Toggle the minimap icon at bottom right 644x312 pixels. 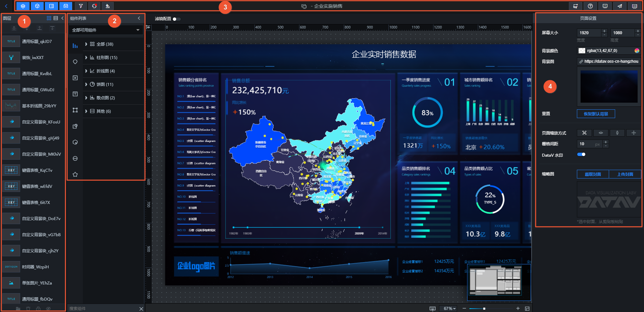coord(527,309)
